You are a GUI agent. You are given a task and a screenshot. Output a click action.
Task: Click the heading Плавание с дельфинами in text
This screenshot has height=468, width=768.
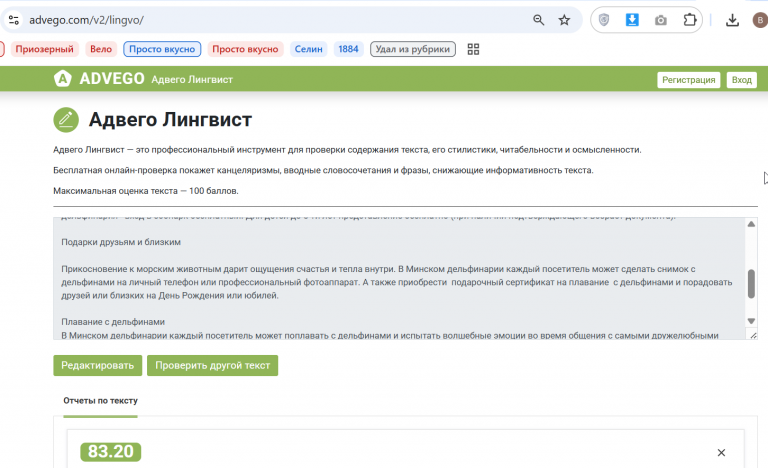pyautogui.click(x=113, y=322)
